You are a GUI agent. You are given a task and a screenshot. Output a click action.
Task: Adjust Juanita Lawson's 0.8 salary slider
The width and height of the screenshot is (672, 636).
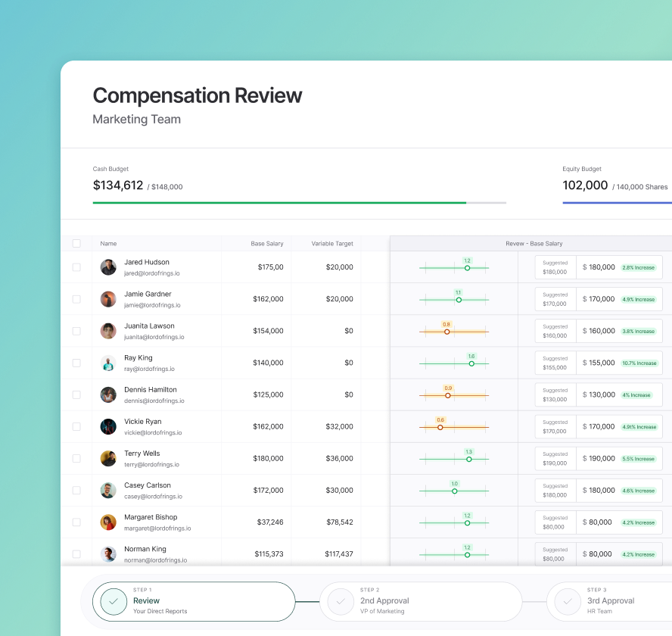446,332
